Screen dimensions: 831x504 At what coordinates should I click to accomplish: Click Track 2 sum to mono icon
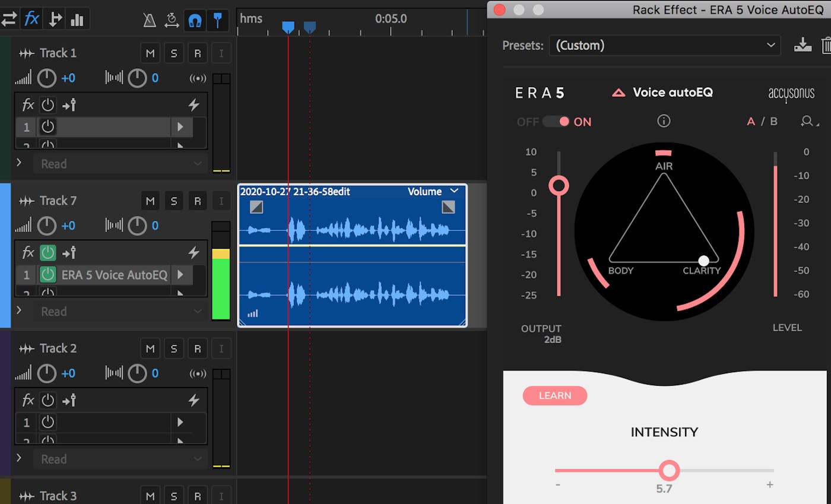pos(198,373)
